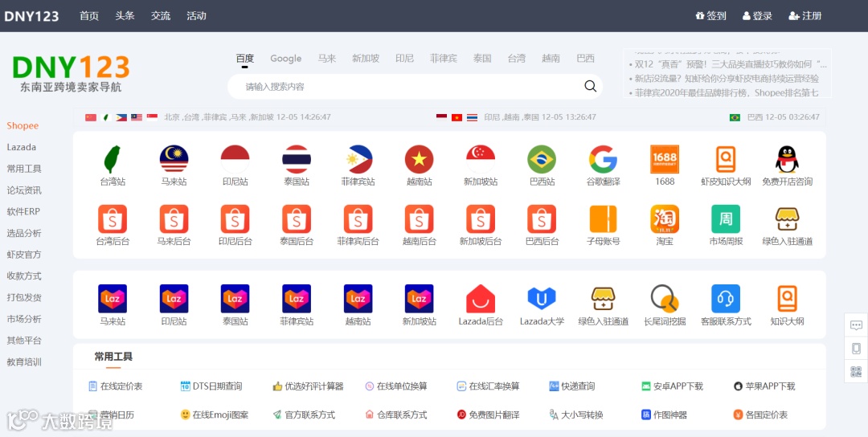Viewport: 868px width, 437px height.
Task: Jump to 软件ERP sidebar section
Action: [23, 211]
